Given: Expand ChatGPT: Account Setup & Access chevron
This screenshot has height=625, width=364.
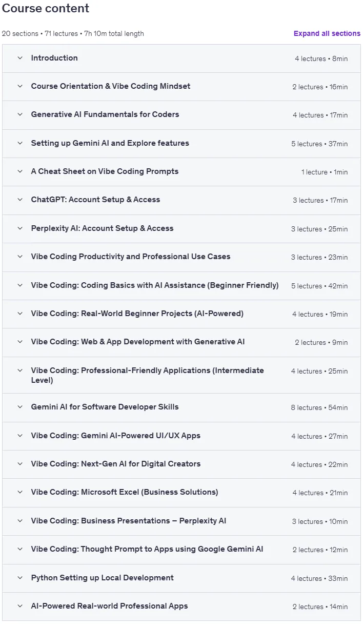Looking at the screenshot, I should 20,200.
